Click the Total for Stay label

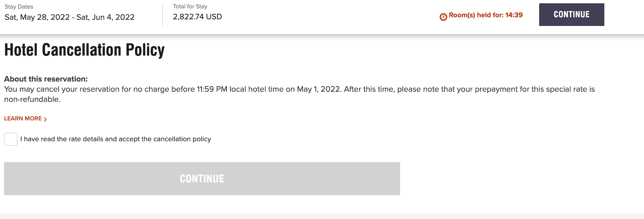click(x=190, y=6)
